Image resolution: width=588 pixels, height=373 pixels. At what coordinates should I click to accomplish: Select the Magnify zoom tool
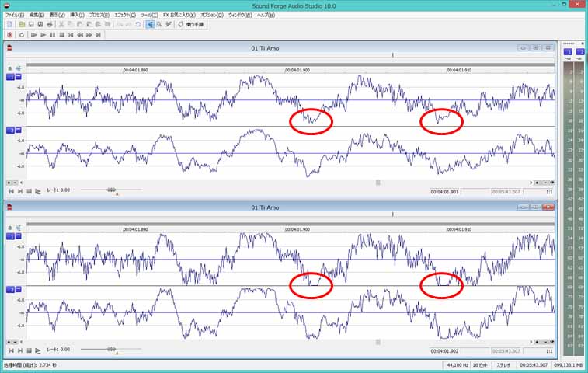click(x=159, y=24)
